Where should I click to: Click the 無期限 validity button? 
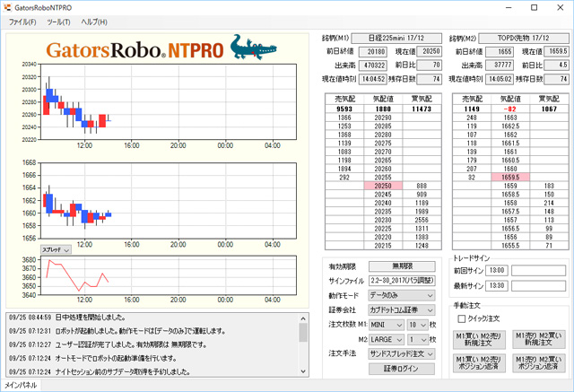click(402, 266)
